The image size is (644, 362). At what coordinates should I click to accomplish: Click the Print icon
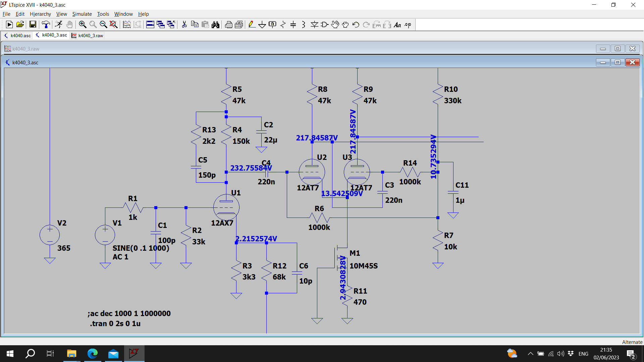point(229,24)
